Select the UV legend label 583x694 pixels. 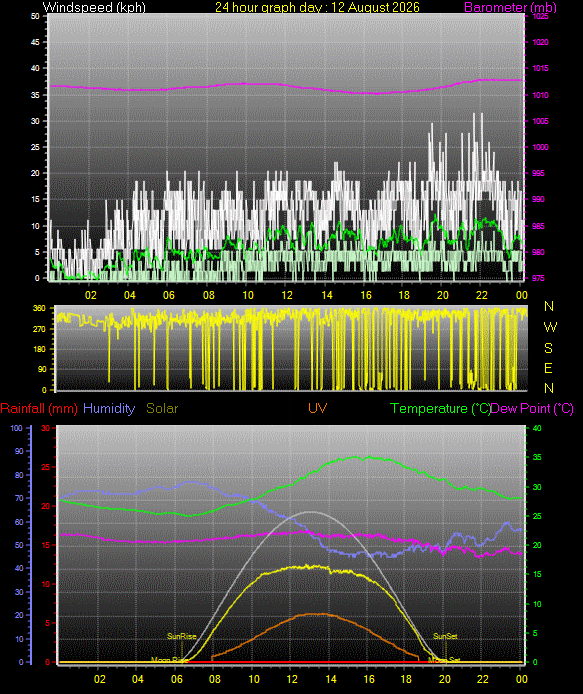click(317, 408)
